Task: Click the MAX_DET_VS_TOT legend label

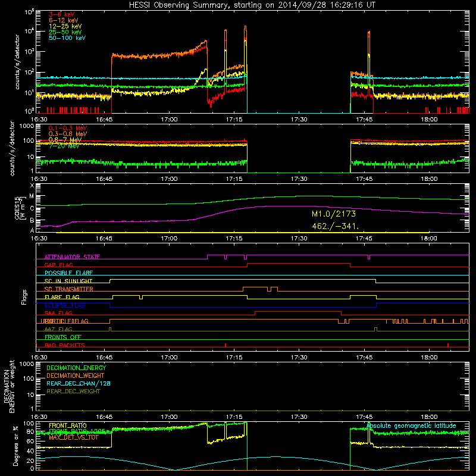Action: (x=74, y=437)
